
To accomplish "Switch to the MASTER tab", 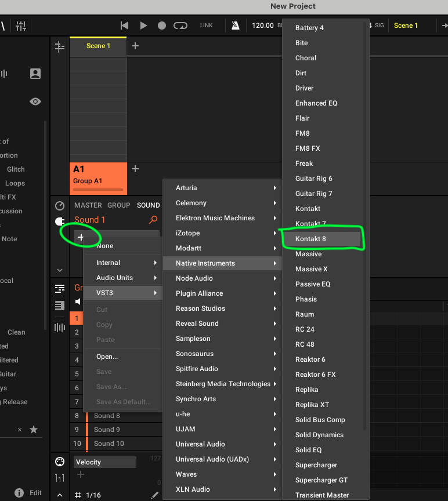I will click(88, 205).
